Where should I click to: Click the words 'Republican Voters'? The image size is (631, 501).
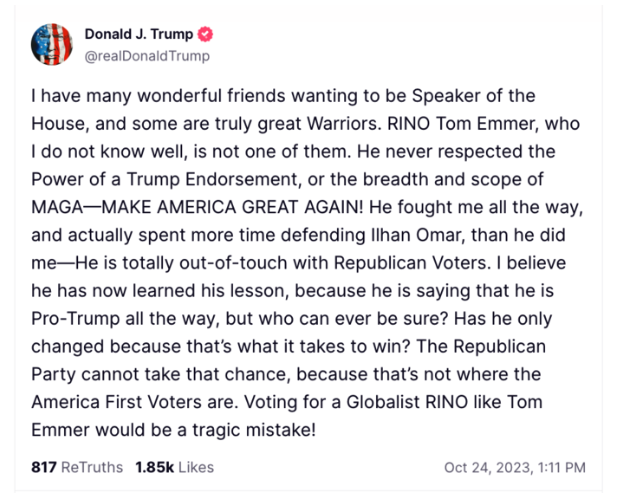tap(410, 263)
